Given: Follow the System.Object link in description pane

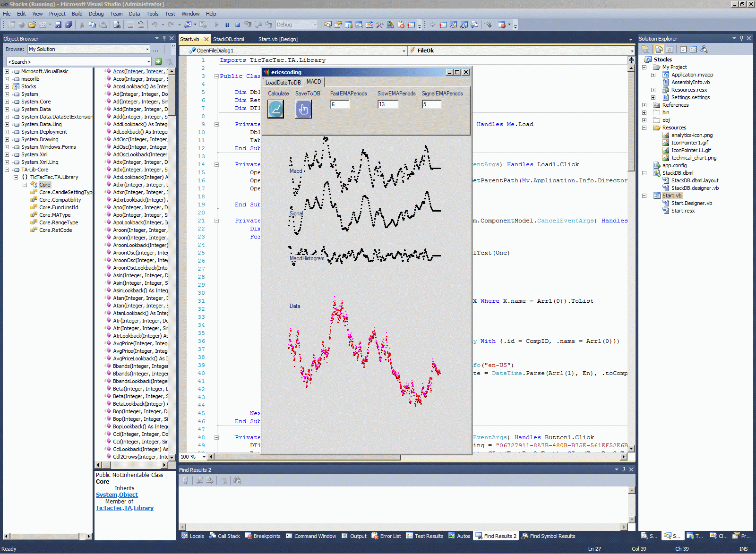Looking at the screenshot, I should coord(117,495).
